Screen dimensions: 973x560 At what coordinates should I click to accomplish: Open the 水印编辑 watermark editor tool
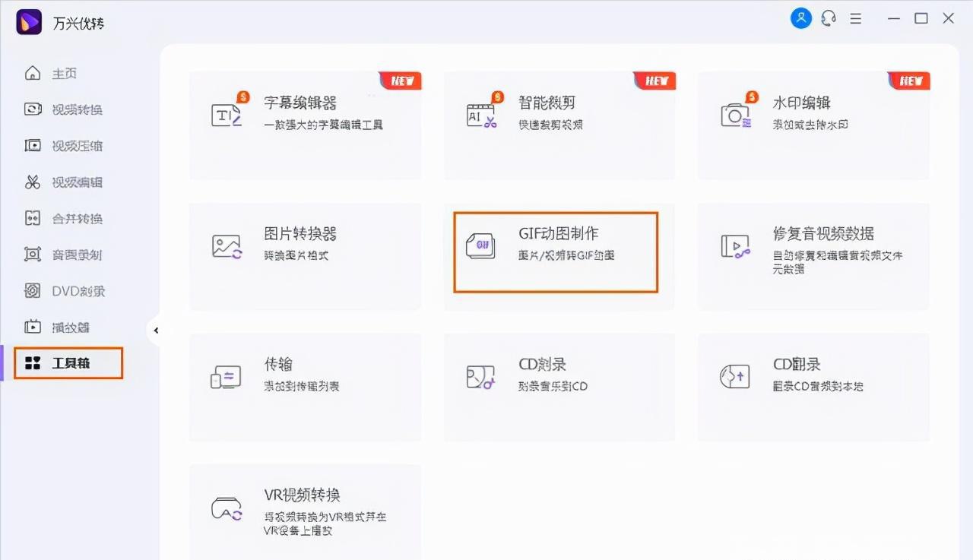click(x=813, y=126)
